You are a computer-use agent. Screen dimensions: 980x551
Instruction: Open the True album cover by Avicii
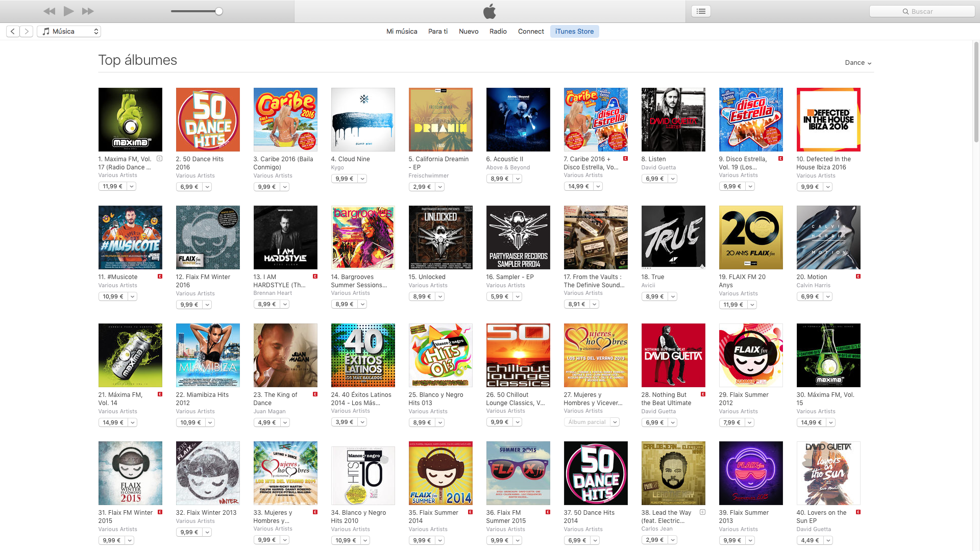coord(673,237)
